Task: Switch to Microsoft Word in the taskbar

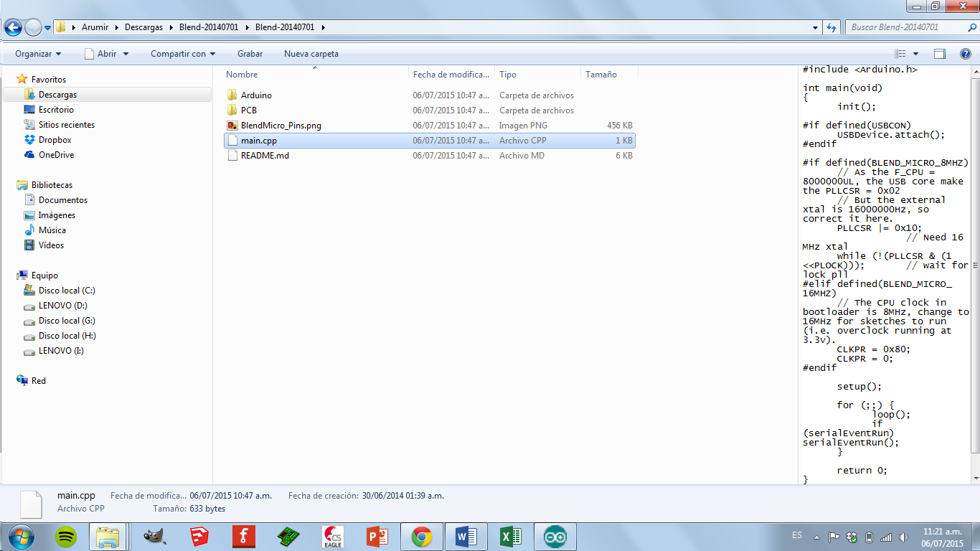Action: 466,537
